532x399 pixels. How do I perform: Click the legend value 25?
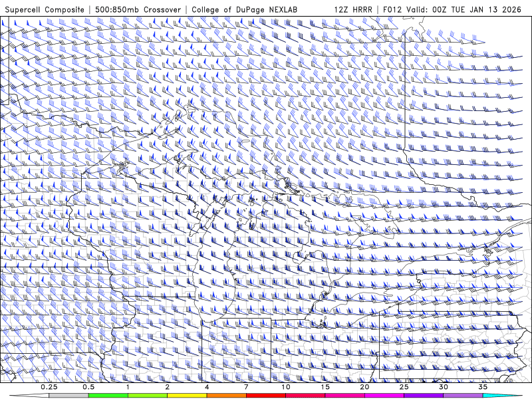(404, 387)
